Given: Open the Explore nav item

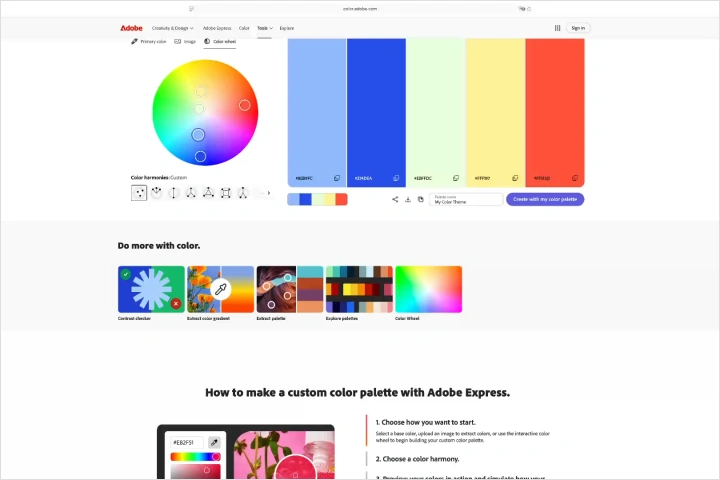Looking at the screenshot, I should (287, 28).
